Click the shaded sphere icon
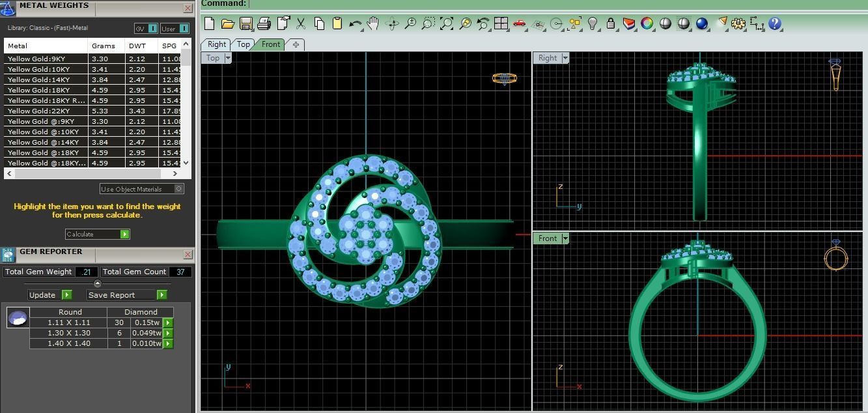Image resolution: width=868 pixels, height=413 pixels. coord(665,23)
